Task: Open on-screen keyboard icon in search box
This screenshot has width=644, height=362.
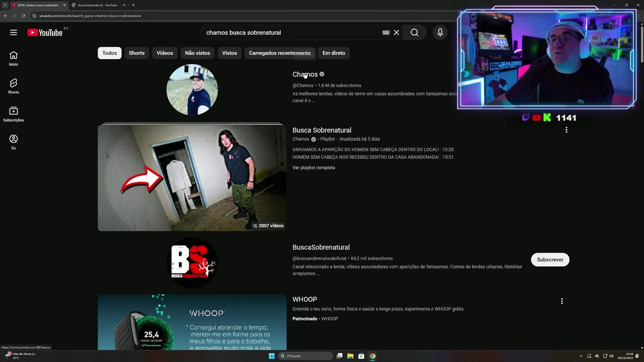Action: pyautogui.click(x=386, y=33)
